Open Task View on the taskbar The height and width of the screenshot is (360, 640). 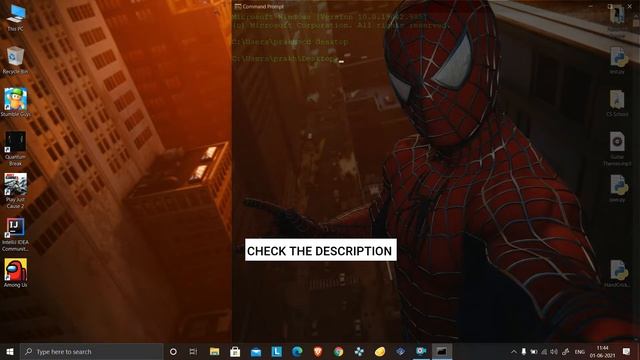[193, 351]
